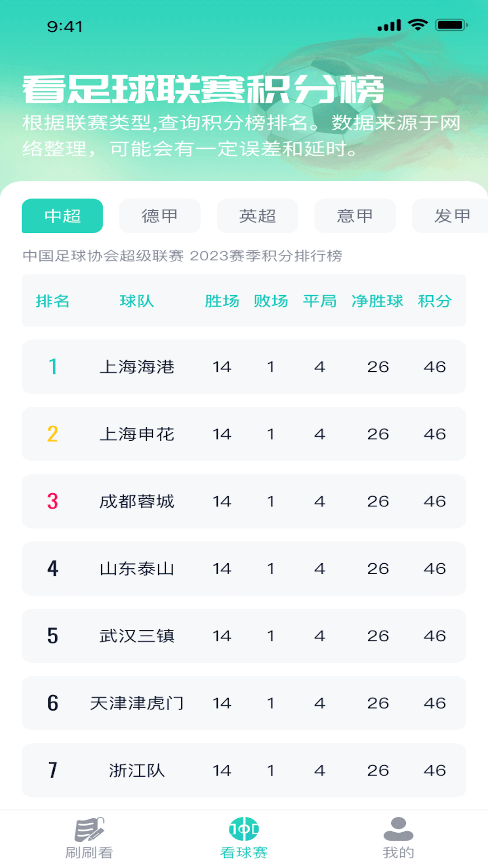Switch to the 英超 league tab
Viewport: 488px width, 868px height.
point(258,216)
